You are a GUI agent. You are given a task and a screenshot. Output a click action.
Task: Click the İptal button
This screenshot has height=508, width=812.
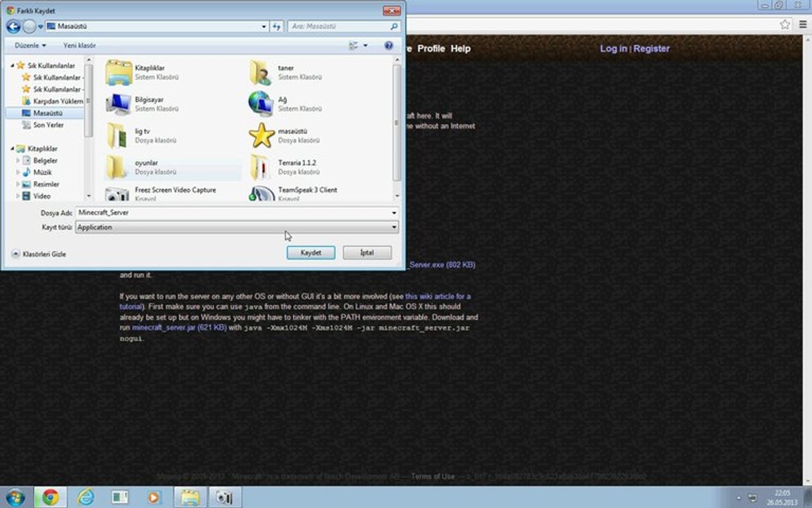coord(367,253)
